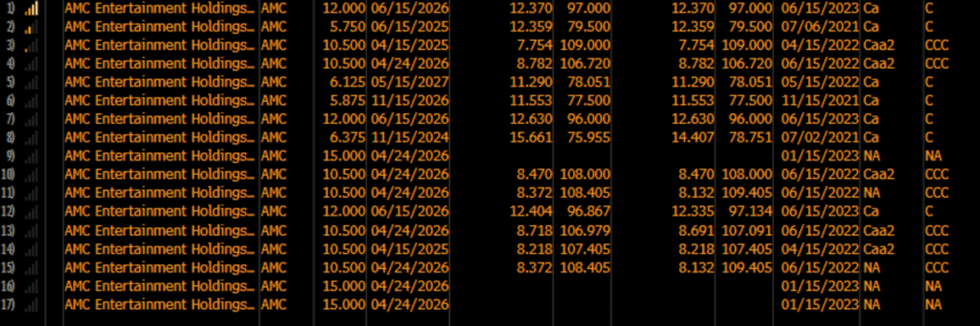Click the bars icon beside row 17
Screen dimensions: 980x326
click(x=31, y=306)
